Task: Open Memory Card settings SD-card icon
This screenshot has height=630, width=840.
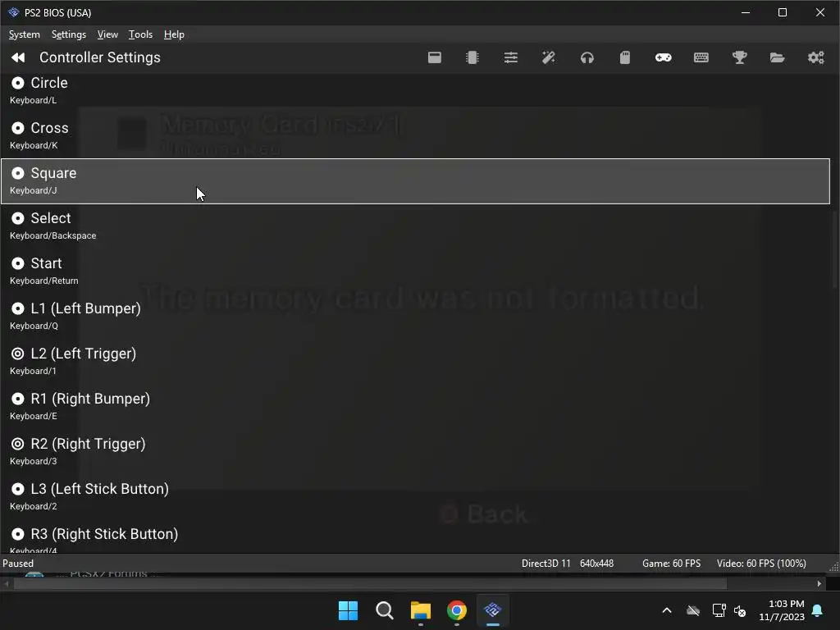Action: [x=625, y=57]
